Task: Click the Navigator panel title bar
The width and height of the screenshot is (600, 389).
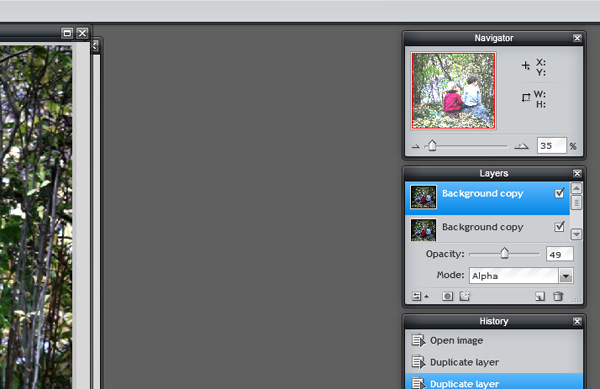Action: click(494, 38)
